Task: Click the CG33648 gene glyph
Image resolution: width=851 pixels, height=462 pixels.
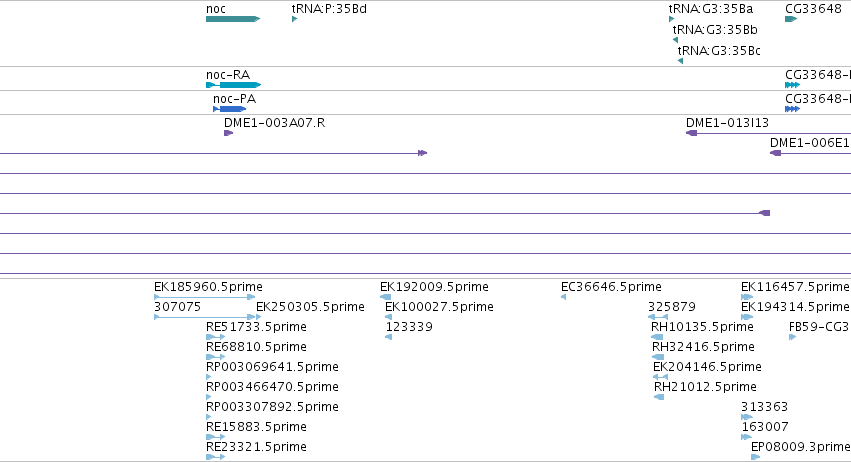Action: (791, 19)
